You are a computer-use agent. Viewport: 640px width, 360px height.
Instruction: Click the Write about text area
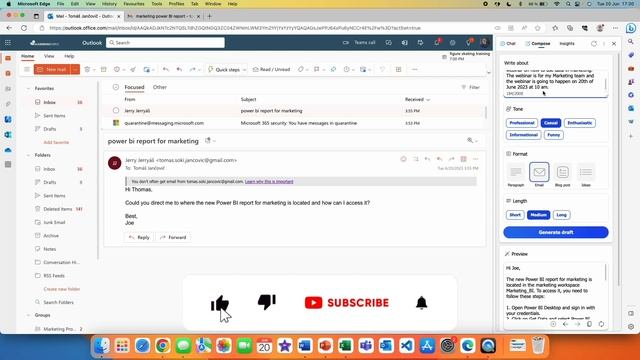pos(556,83)
